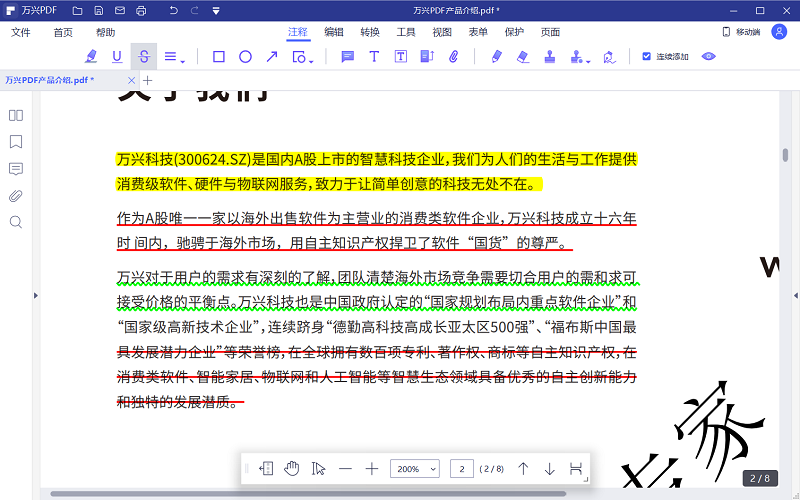Go to next page arrow
Image resolution: width=800 pixels, height=500 pixels.
(549, 468)
